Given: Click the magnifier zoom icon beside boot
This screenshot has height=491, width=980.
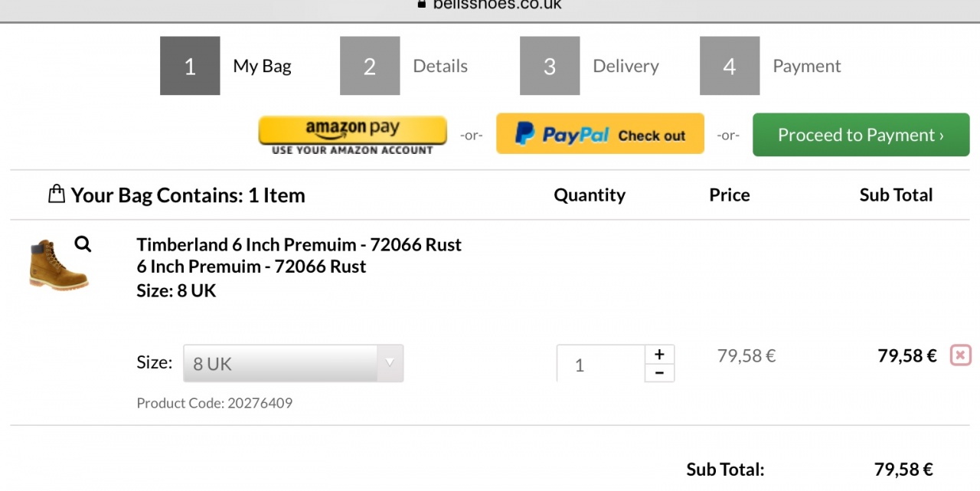Looking at the screenshot, I should pyautogui.click(x=83, y=244).
